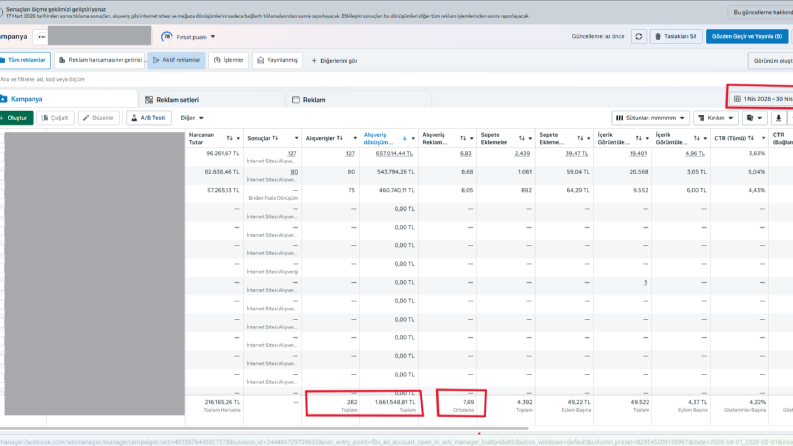Viewport: 793px width, 446px height.
Task: Click the refresh data icon button
Action: click(x=639, y=36)
